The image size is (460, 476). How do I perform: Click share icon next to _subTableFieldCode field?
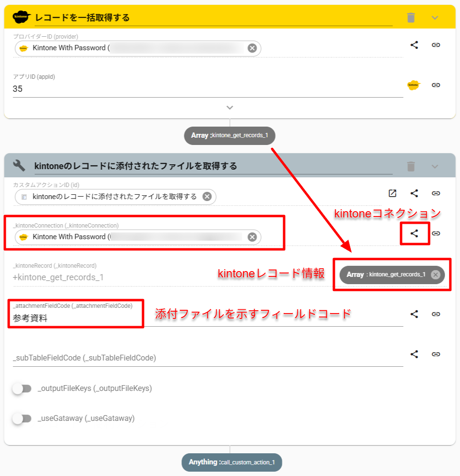[x=414, y=354]
